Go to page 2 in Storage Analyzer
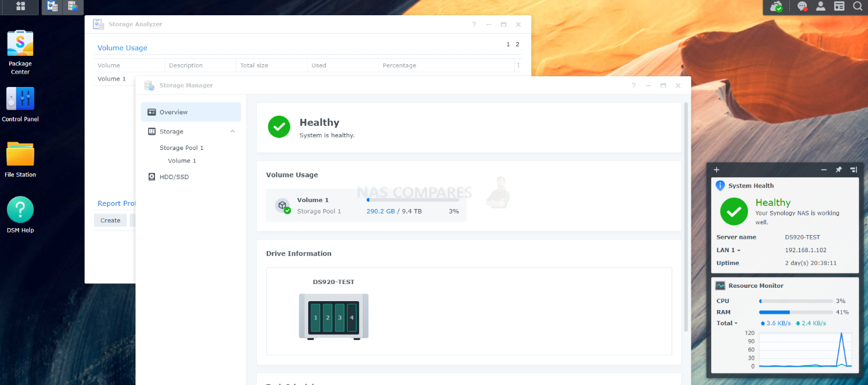The width and height of the screenshot is (868, 385). tap(517, 44)
